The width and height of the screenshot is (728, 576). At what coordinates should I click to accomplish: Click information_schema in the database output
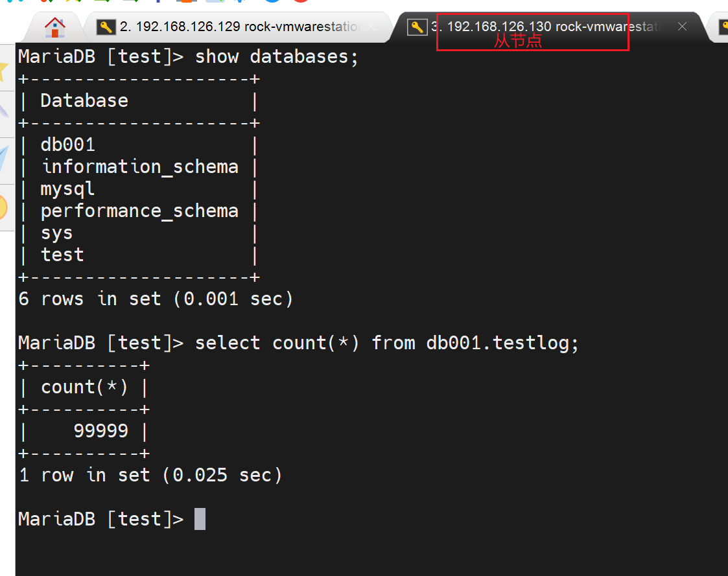[140, 167]
